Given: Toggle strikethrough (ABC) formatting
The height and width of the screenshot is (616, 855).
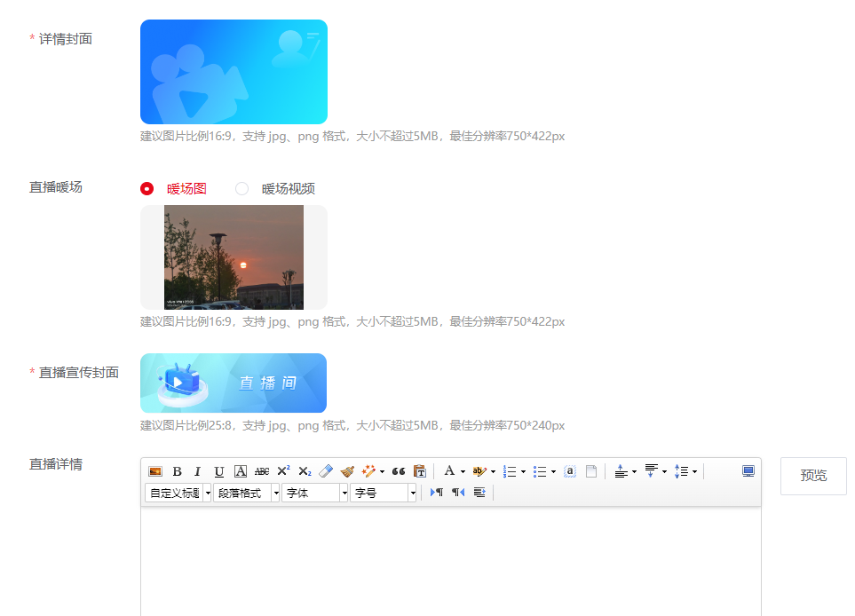Looking at the screenshot, I should coord(262,471).
